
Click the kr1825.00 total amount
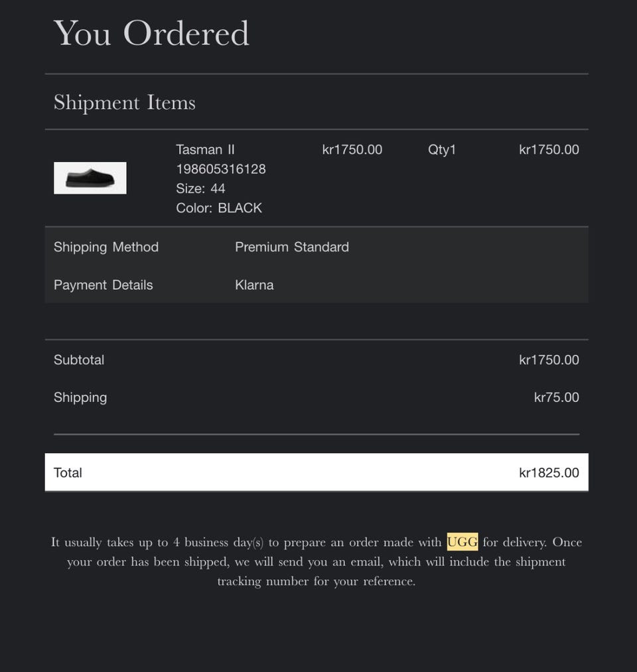[x=549, y=472]
